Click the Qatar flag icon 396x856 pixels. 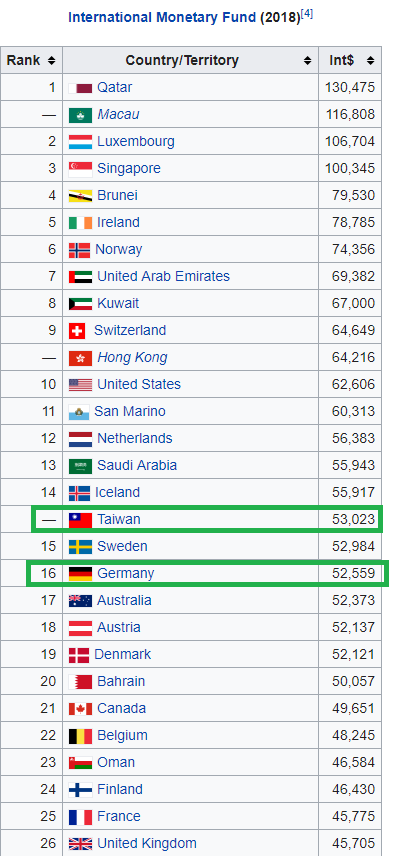tap(80, 88)
